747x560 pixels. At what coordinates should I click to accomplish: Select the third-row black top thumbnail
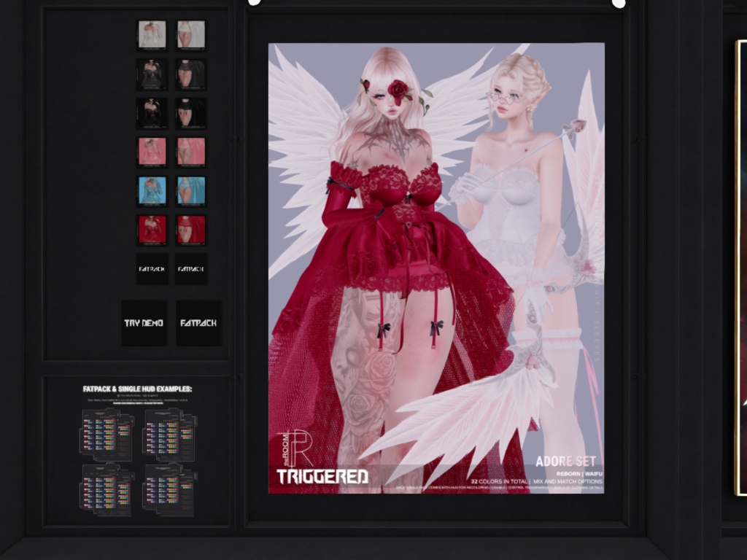click(x=152, y=112)
